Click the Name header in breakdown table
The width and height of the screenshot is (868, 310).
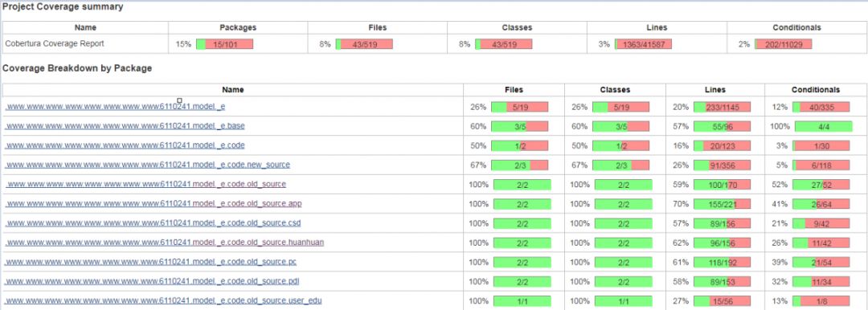(232, 90)
